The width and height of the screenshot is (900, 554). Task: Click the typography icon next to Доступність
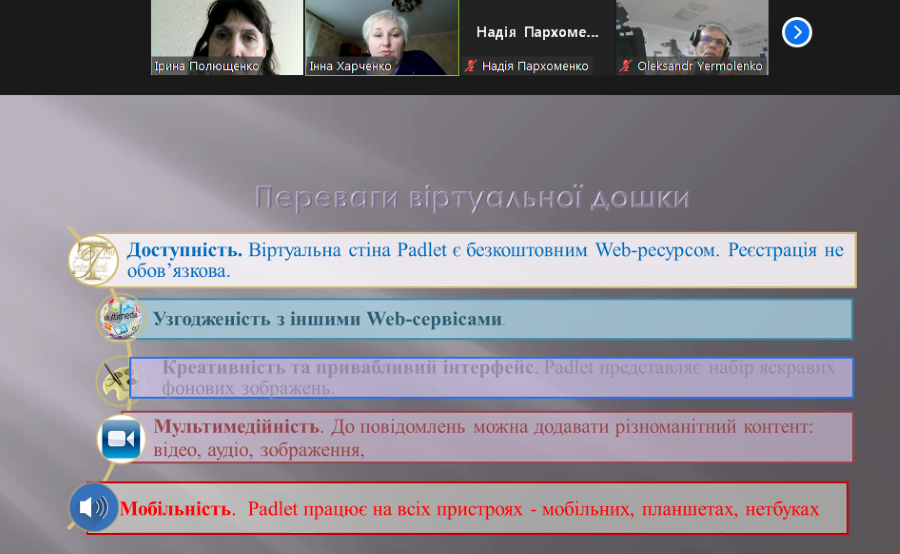point(93,260)
